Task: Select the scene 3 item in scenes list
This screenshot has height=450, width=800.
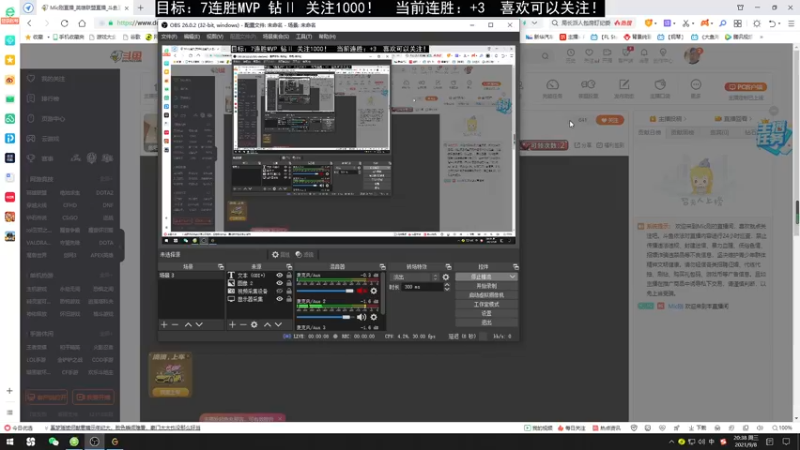Action: point(191,275)
